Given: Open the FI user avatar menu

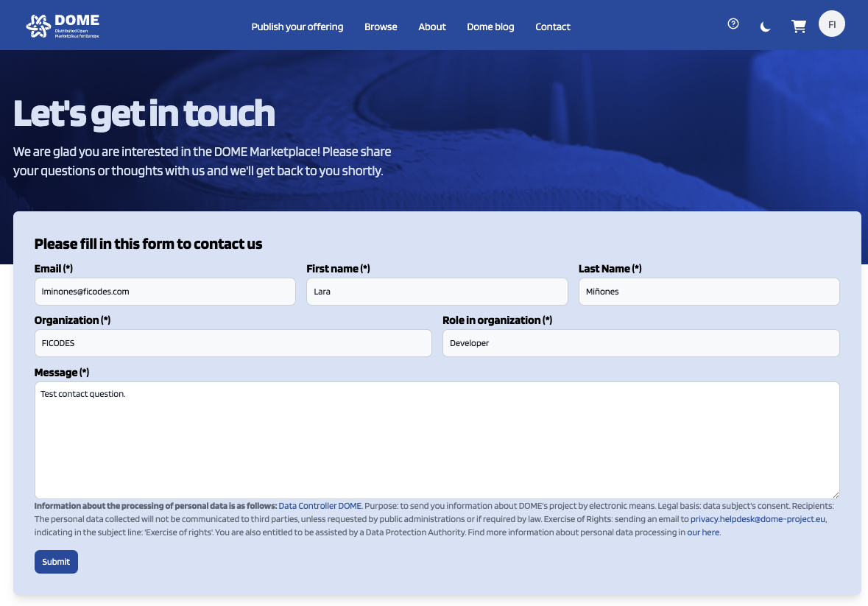Looking at the screenshot, I should pyautogui.click(x=831, y=24).
